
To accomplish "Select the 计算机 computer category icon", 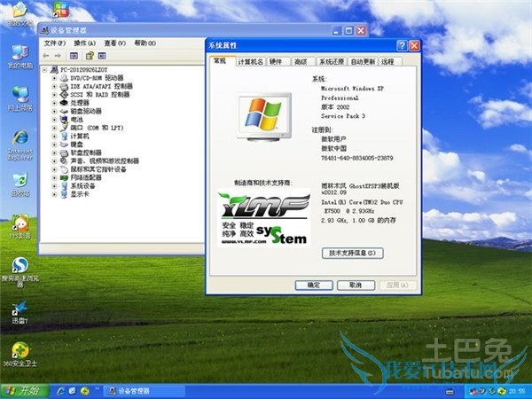I will pyautogui.click(x=64, y=136).
